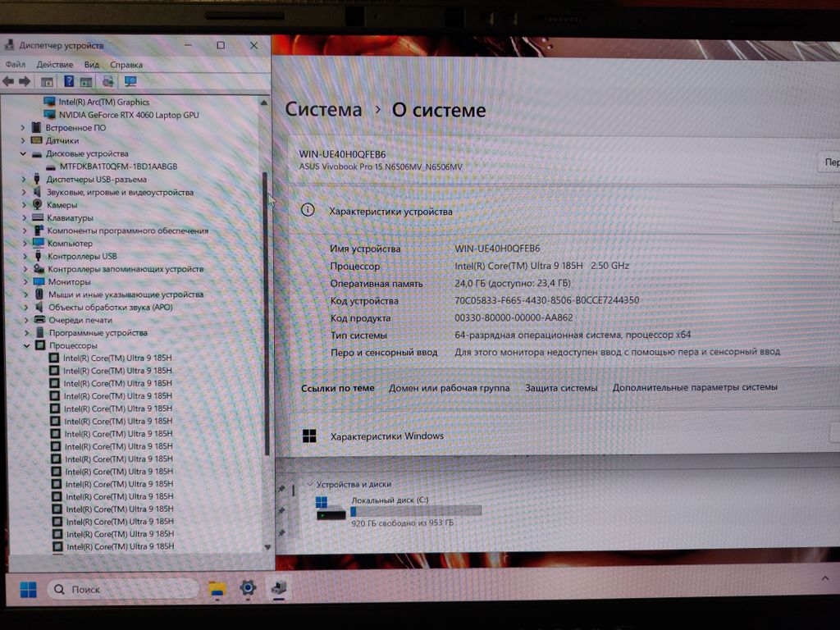The width and height of the screenshot is (840, 630).
Task: Click the Защита системы link
Action: pos(561,387)
